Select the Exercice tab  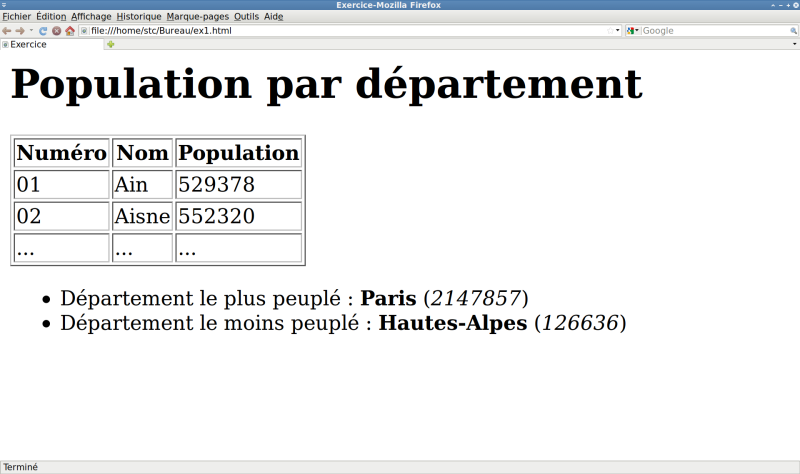click(52, 44)
